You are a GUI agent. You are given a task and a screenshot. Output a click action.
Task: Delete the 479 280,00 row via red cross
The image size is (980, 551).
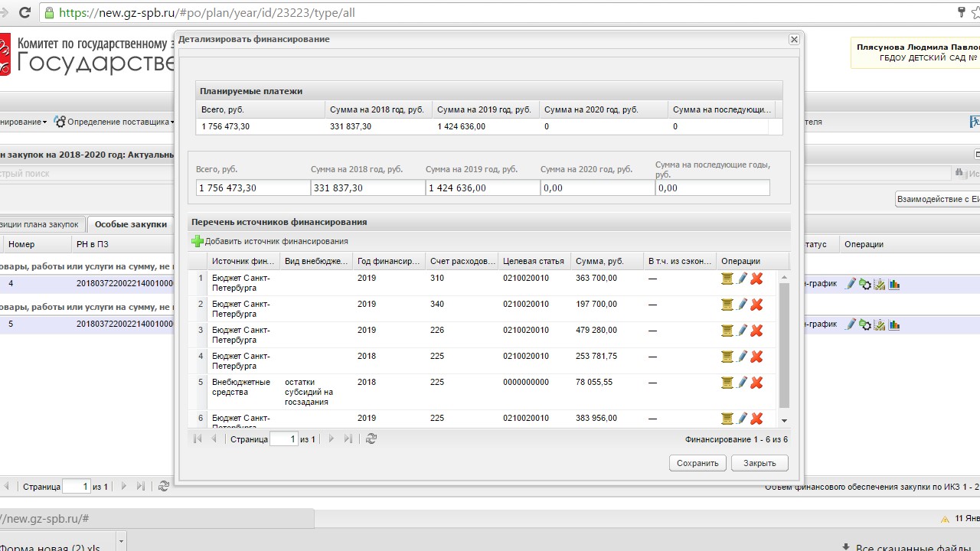[756, 331]
